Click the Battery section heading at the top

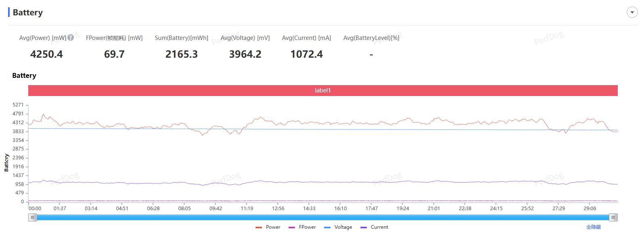(27, 13)
